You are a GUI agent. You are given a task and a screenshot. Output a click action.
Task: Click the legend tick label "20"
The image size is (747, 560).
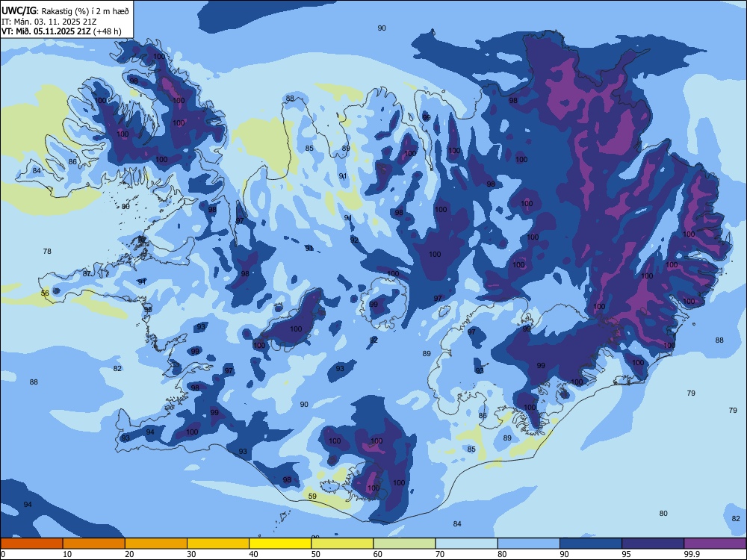[x=129, y=554]
